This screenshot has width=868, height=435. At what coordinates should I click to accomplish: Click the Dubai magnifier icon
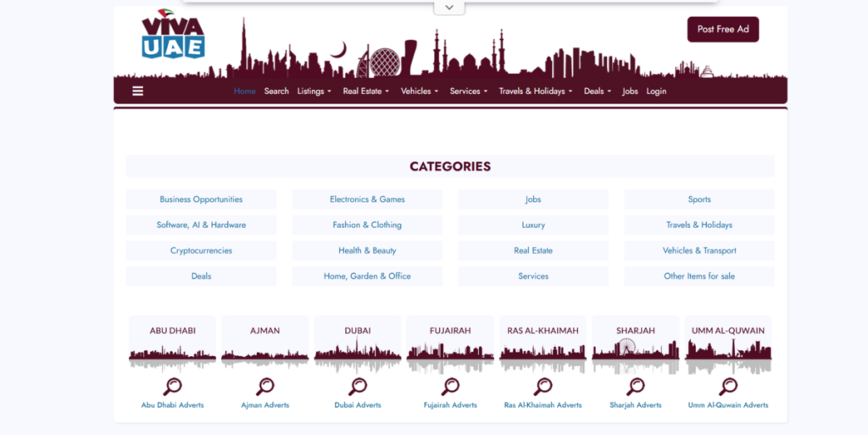tap(358, 387)
